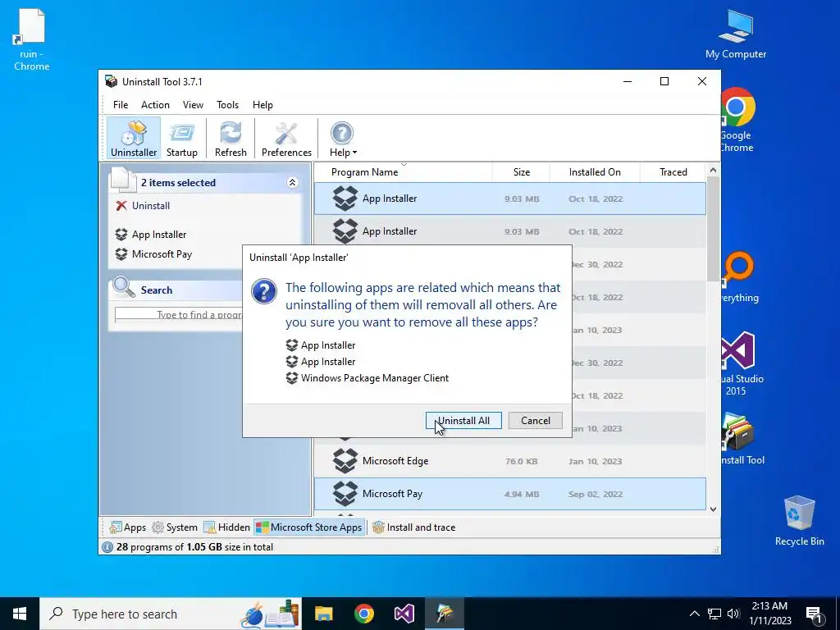Open Preferences from the toolbar
Screen dimensions: 840x630
pyautogui.click(x=286, y=139)
